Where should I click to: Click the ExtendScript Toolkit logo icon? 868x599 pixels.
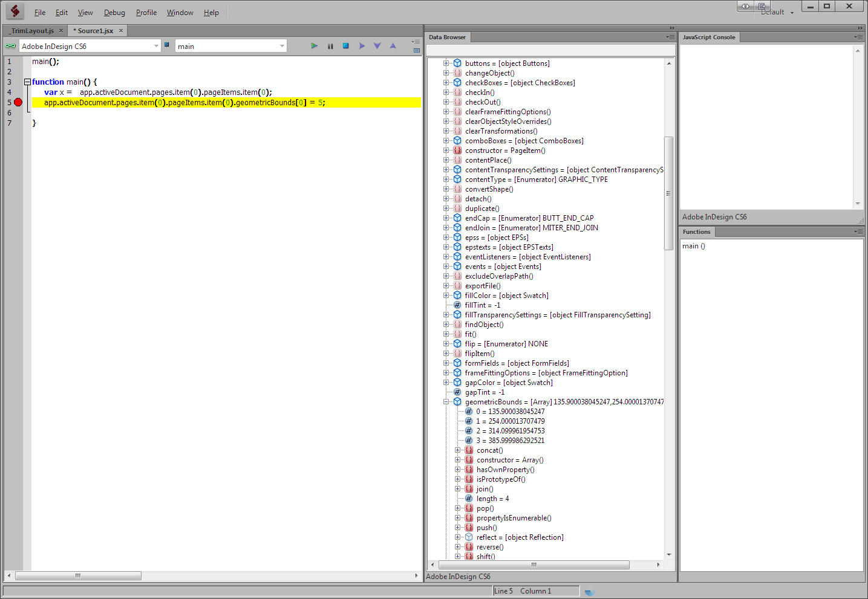(x=15, y=11)
